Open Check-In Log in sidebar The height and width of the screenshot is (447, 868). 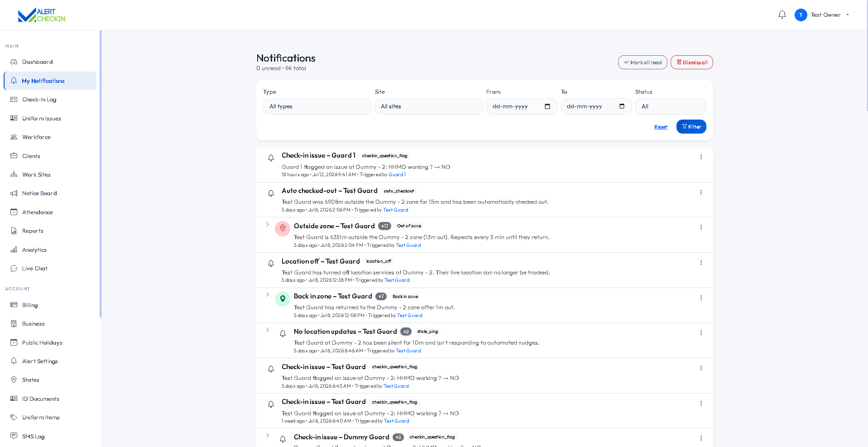coord(50,100)
